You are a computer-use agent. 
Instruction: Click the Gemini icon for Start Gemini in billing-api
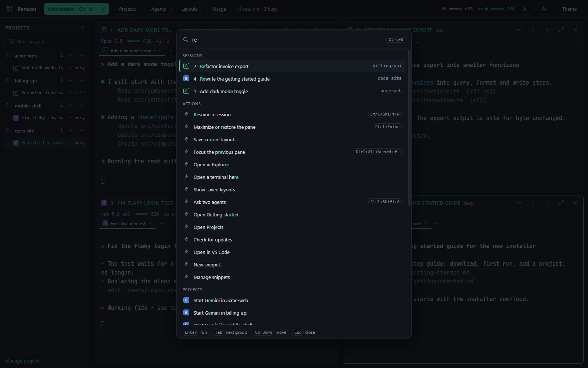186,312
